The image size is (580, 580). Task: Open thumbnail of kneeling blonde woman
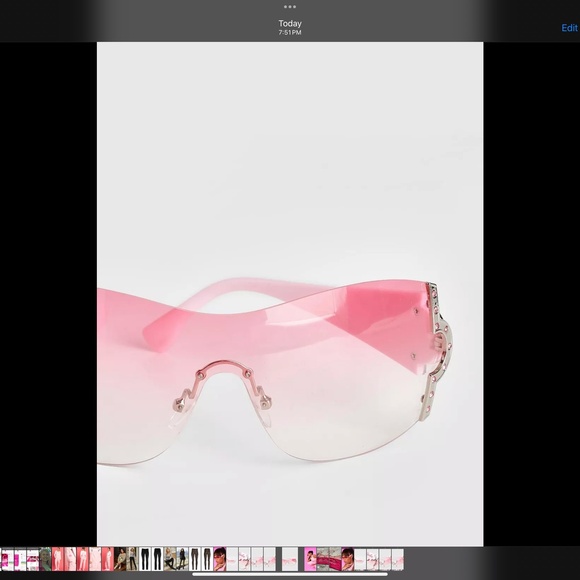pos(170,559)
